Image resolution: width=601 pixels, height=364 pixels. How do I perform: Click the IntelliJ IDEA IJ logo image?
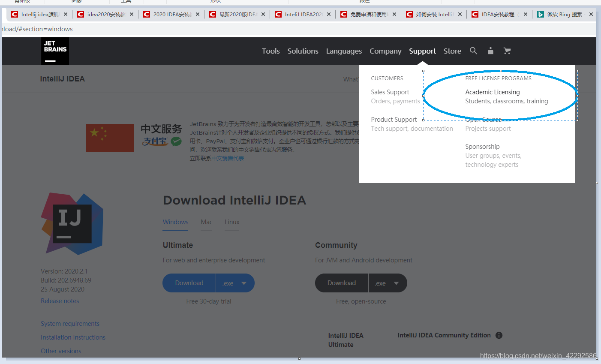[x=72, y=224]
